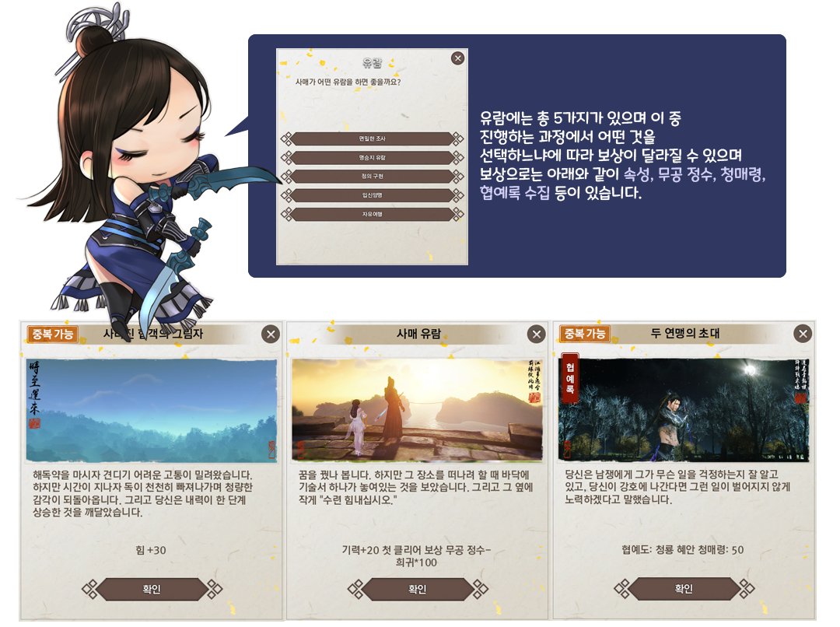This screenshot has width=840, height=627.
Task: Click the red 협예록 tag icon
Action: pos(570,377)
